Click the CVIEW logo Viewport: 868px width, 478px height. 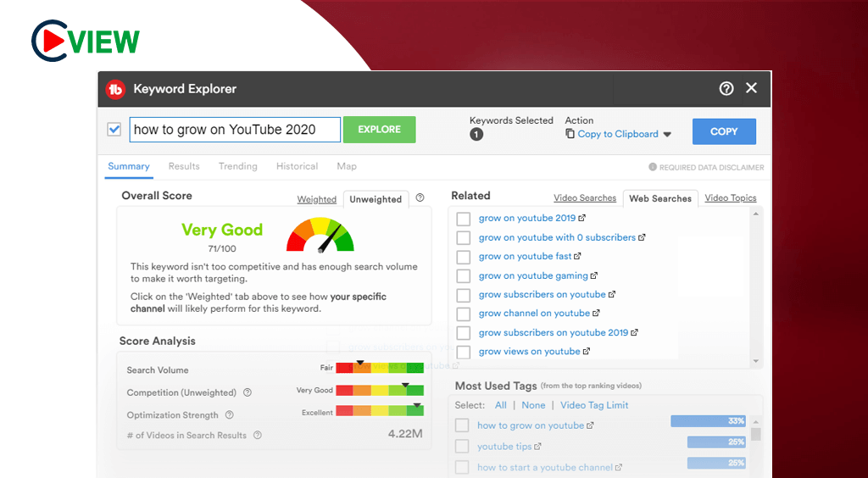click(x=86, y=40)
